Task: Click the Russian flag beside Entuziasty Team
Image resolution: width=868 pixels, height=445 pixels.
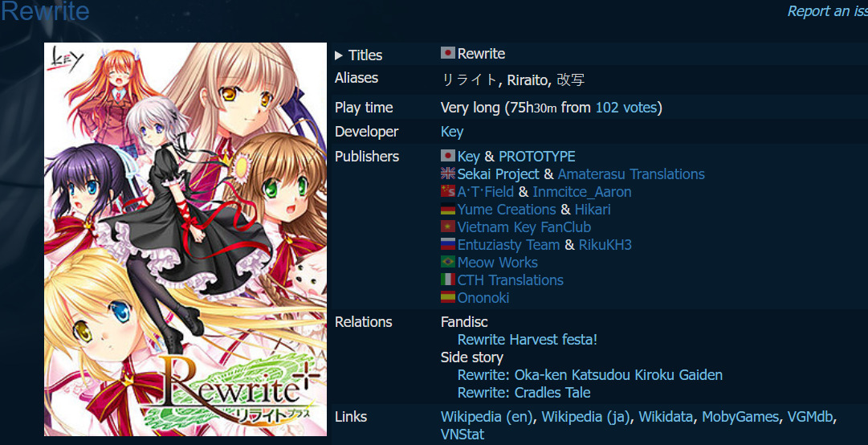Action: (x=448, y=245)
